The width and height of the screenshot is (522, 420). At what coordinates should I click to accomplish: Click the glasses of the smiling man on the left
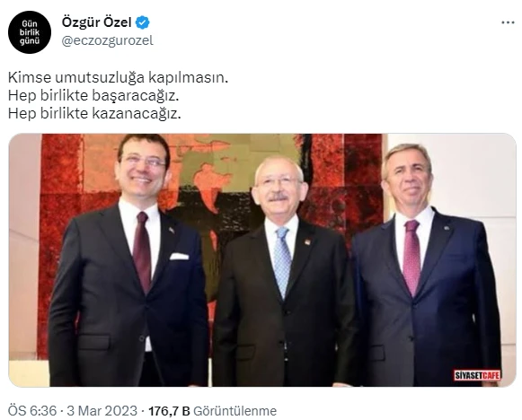144,162
